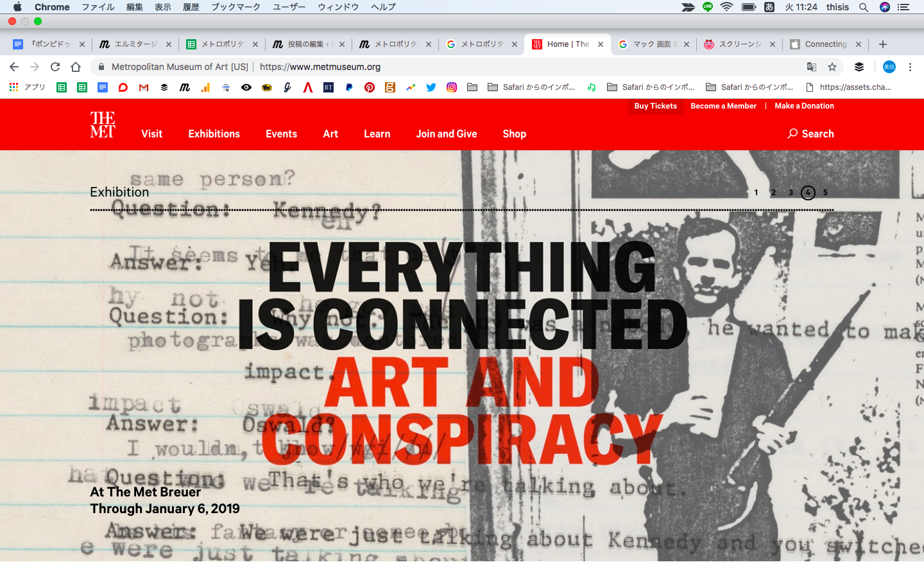Click Buy Tickets button

pyautogui.click(x=655, y=106)
